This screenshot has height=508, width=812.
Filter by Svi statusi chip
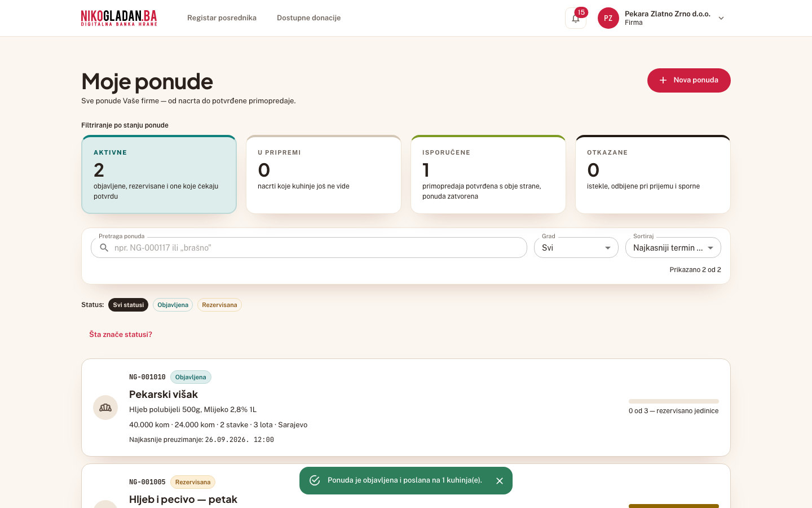pos(129,305)
